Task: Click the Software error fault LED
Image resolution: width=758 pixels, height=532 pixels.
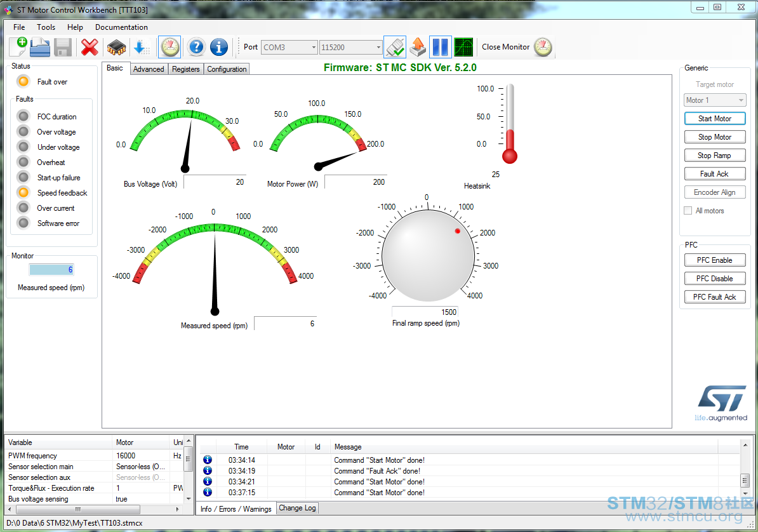Action: point(23,223)
